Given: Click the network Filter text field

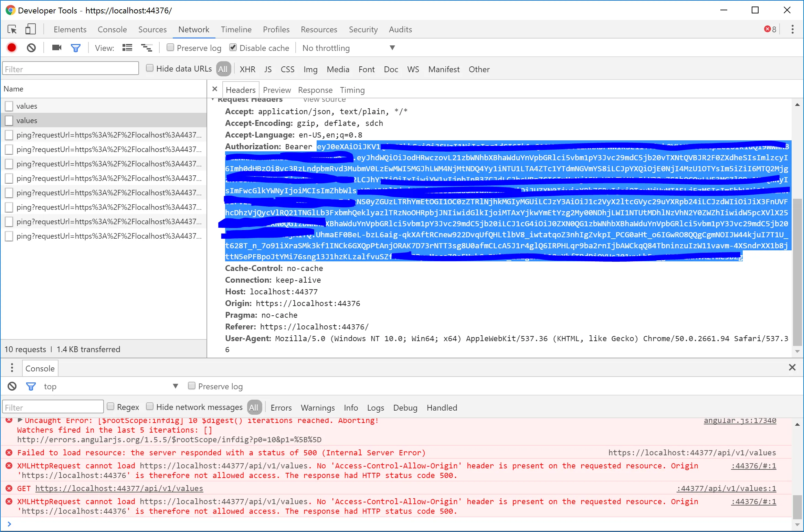Looking at the screenshot, I should click(x=71, y=69).
